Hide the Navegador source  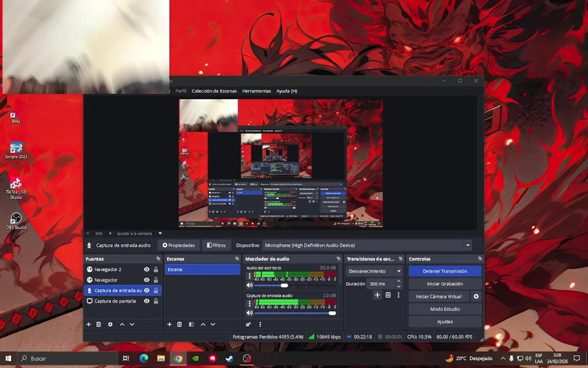click(x=146, y=280)
